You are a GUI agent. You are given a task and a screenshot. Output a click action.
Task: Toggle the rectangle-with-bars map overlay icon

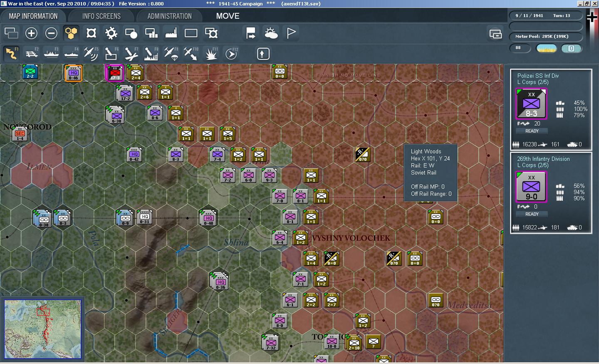(151, 33)
